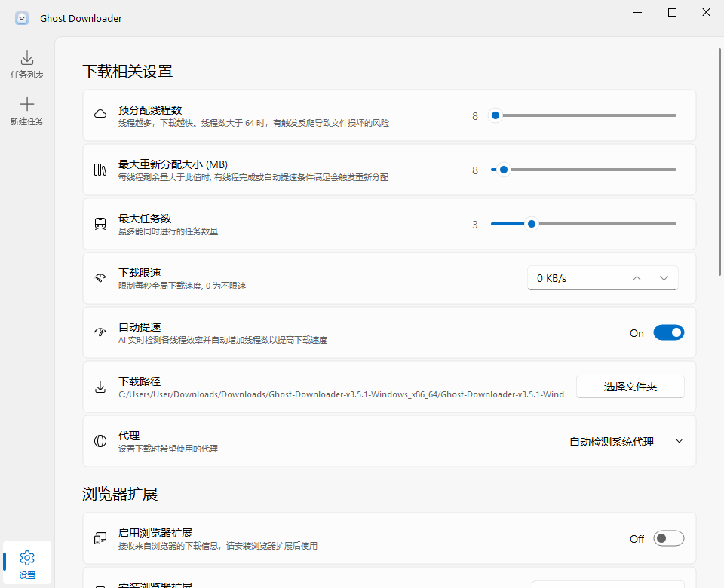
Task: Click the 0 KB/s speed limit field
Action: [573, 278]
